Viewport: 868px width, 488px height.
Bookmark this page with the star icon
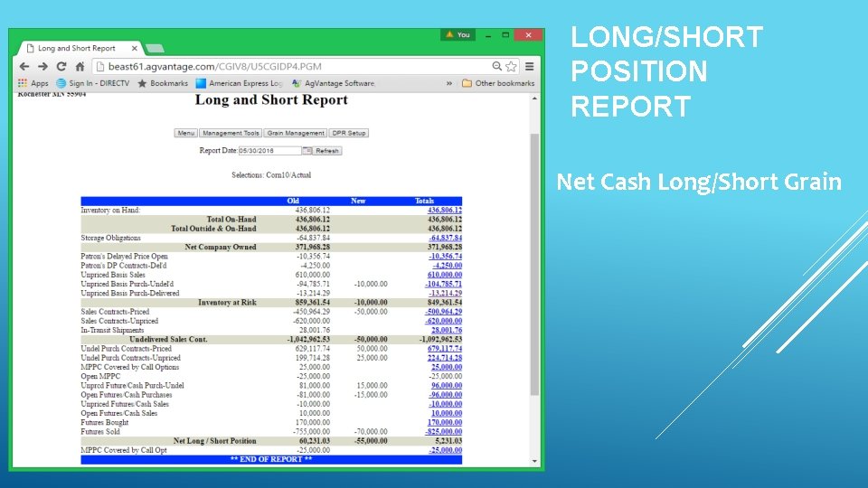(x=511, y=66)
